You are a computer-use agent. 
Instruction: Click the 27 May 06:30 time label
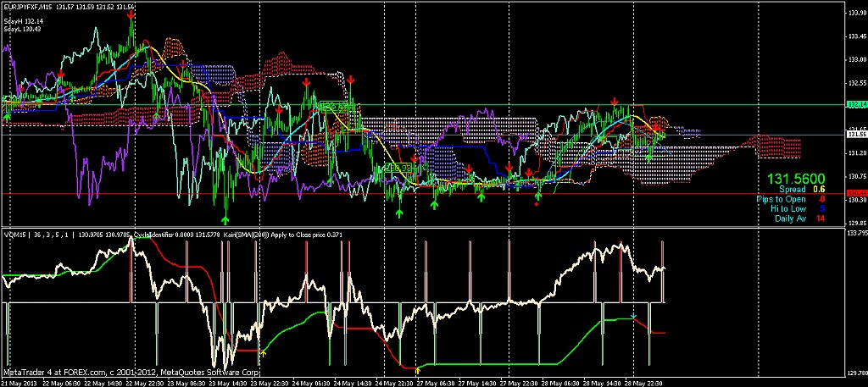[x=435, y=383]
